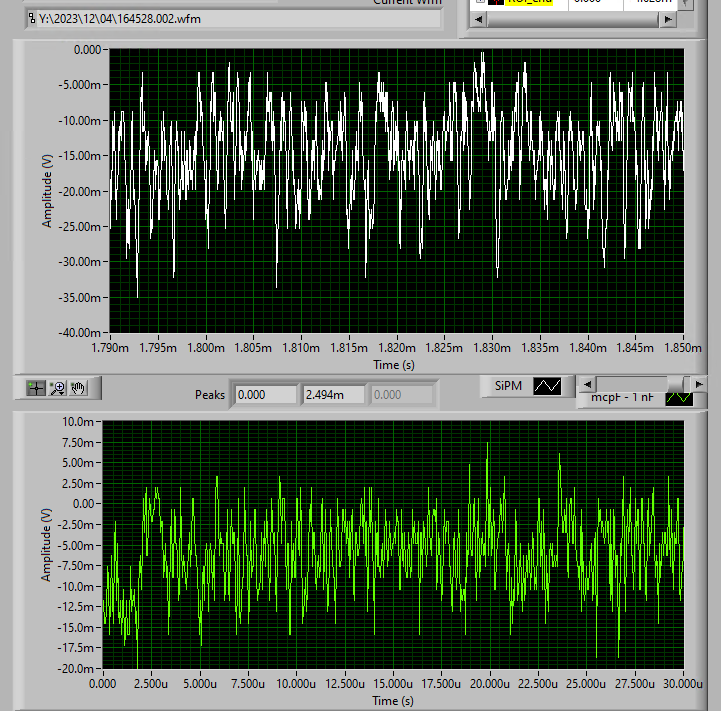
Task: Click the red cursor icon in the ROI_end row
Action: click(497, 3)
